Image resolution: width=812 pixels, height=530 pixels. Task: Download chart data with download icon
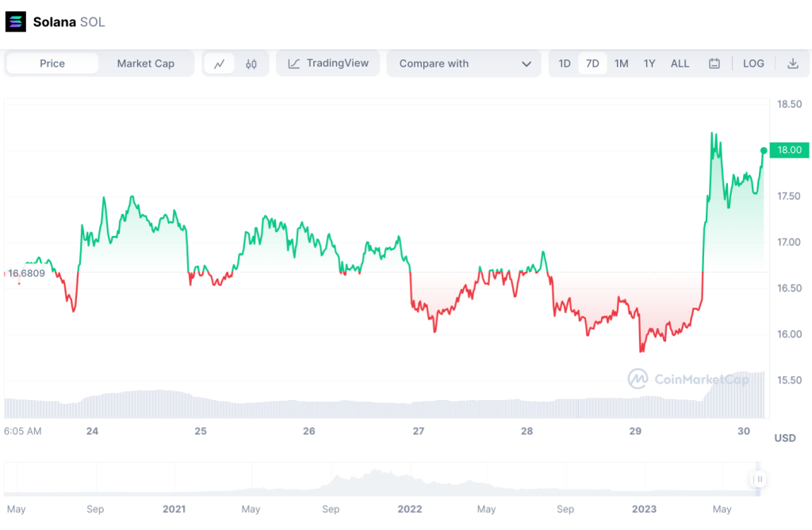(792, 63)
